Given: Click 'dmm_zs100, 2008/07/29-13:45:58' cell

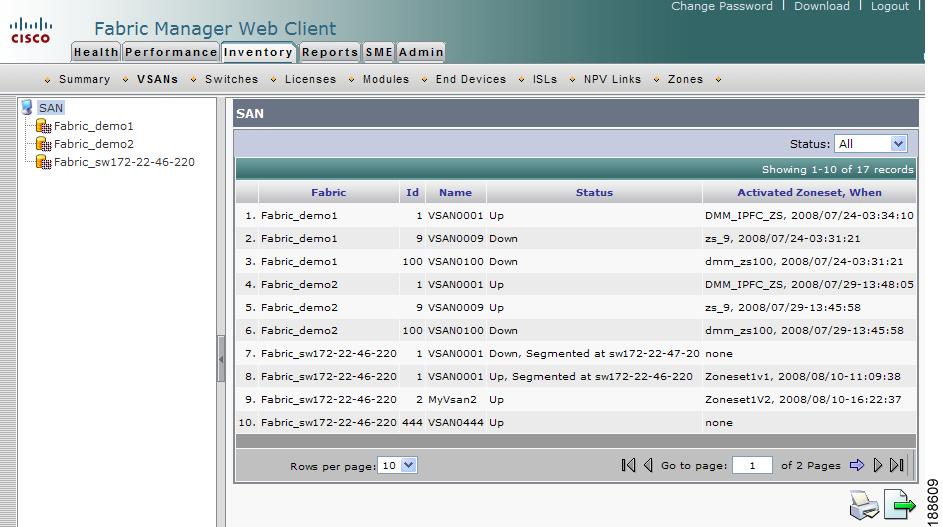Looking at the screenshot, I should (x=804, y=330).
